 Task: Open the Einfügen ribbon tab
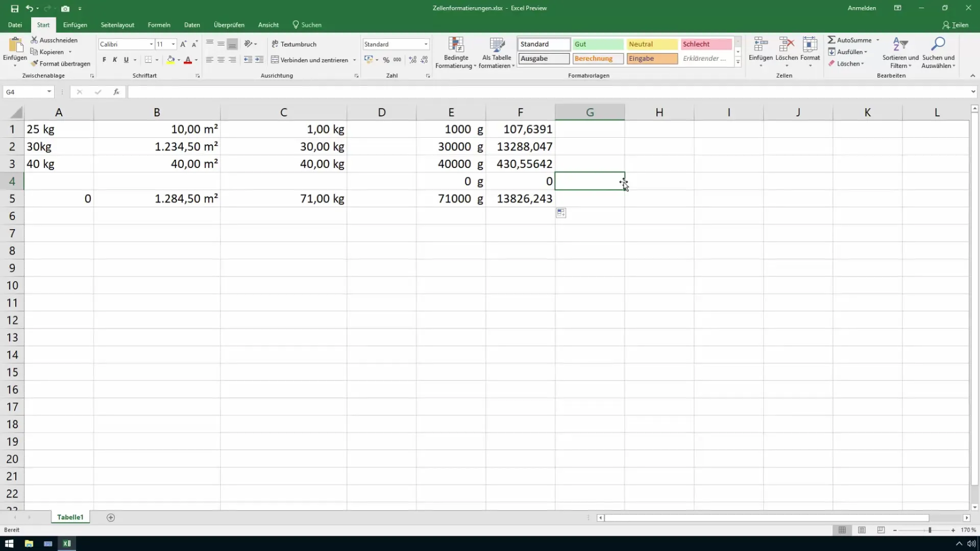75,25
